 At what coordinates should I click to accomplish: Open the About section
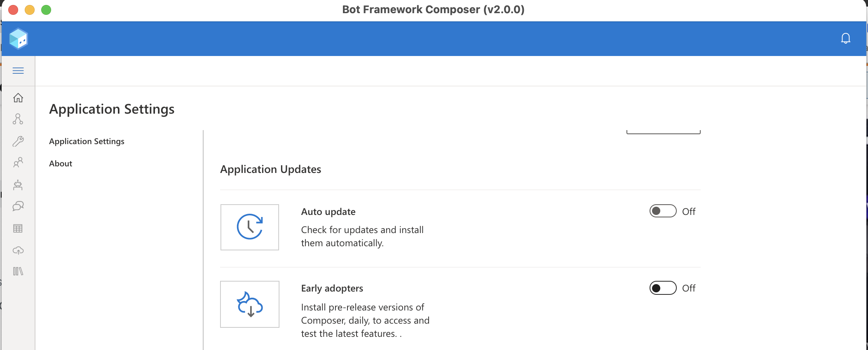click(60, 163)
